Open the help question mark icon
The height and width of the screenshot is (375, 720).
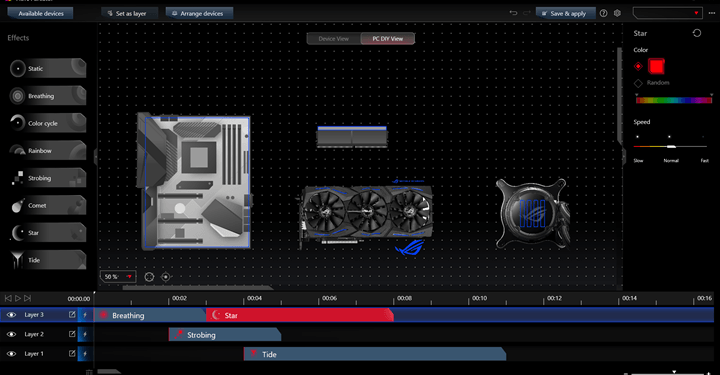(603, 13)
